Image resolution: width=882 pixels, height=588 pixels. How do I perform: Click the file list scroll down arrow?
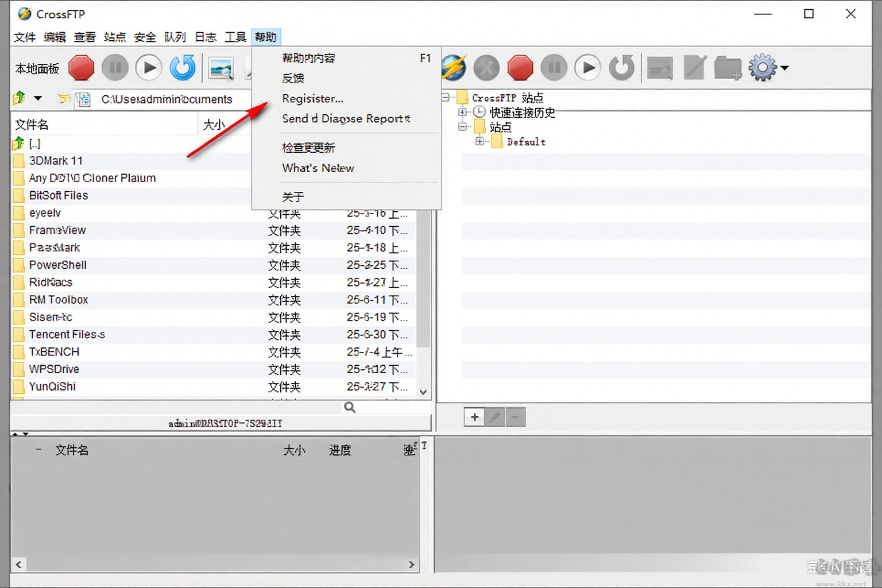click(x=423, y=392)
